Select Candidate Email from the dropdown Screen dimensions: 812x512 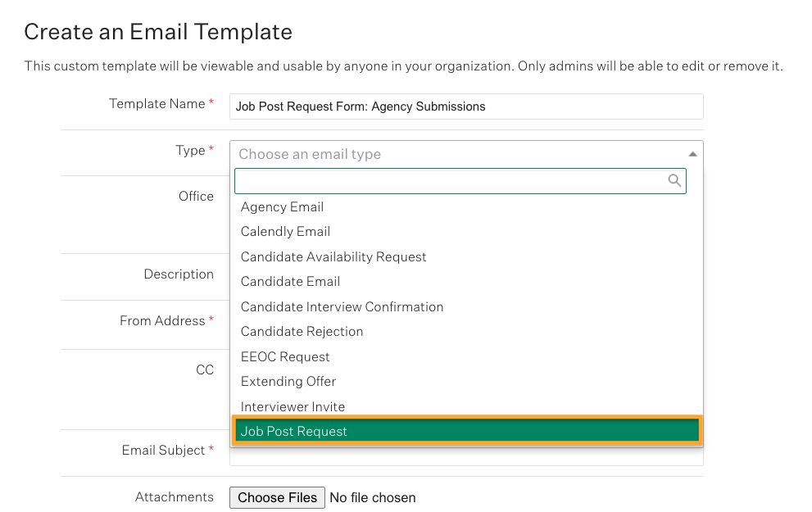coord(290,281)
